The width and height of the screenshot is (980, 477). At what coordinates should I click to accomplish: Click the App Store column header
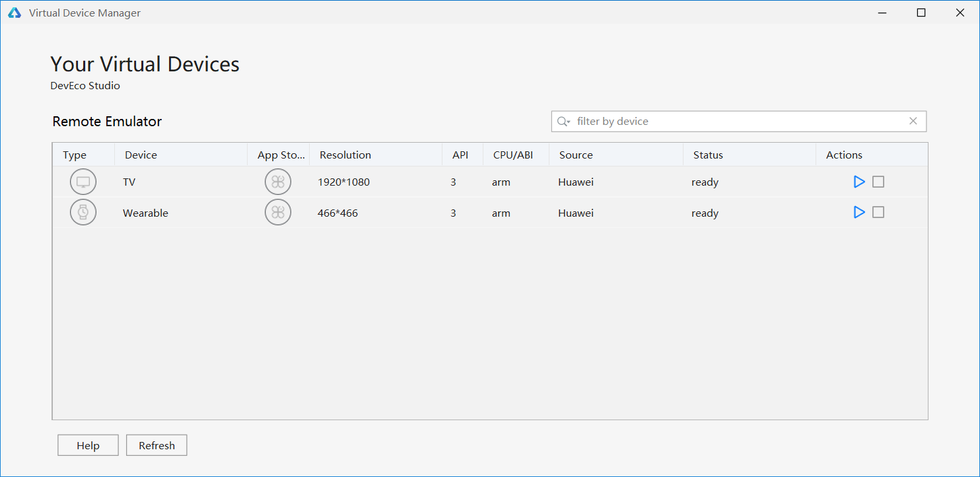click(x=280, y=154)
